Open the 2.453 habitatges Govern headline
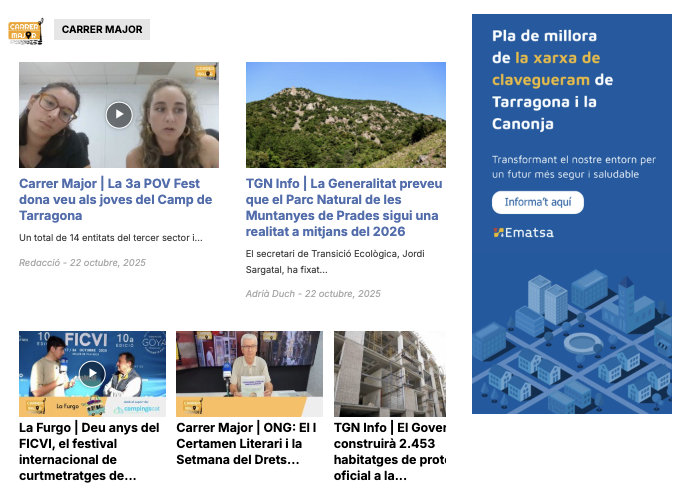 tap(389, 451)
